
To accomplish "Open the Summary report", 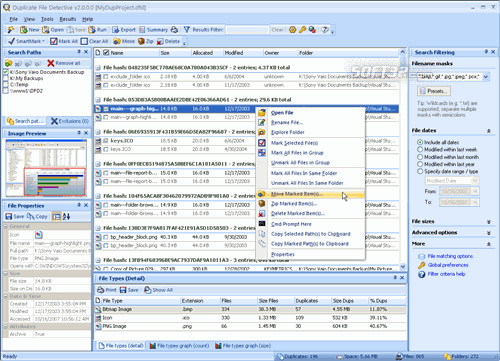I will [153, 30].
